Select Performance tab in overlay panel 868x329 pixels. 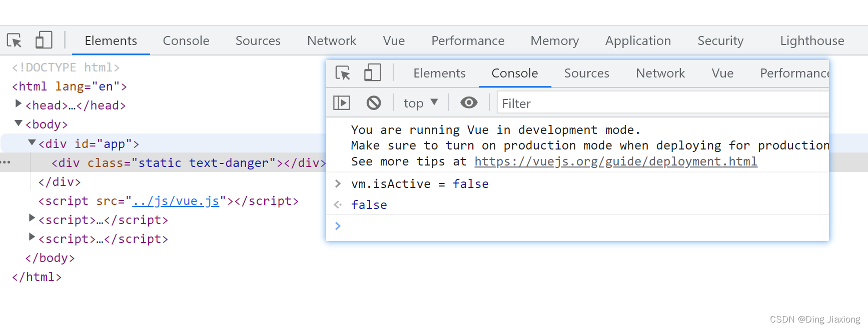794,73
